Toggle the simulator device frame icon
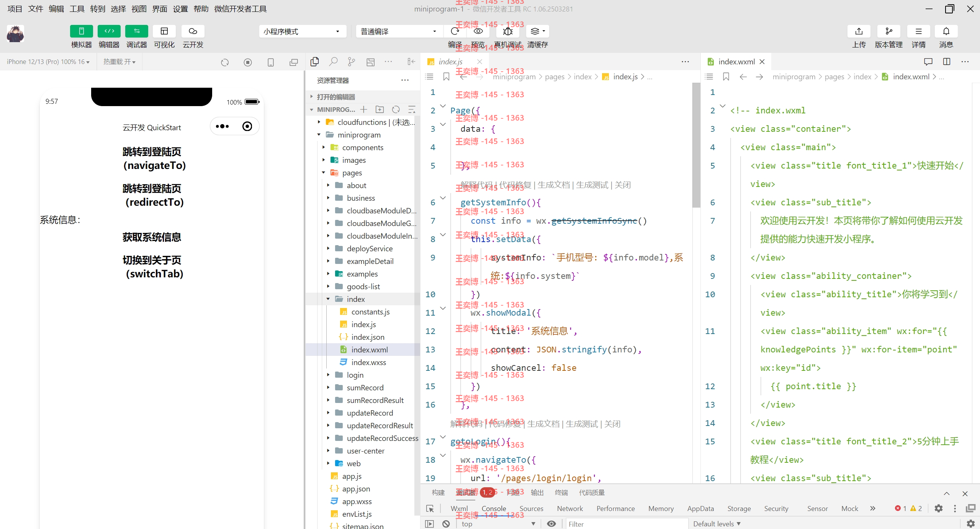980x529 pixels. point(271,62)
